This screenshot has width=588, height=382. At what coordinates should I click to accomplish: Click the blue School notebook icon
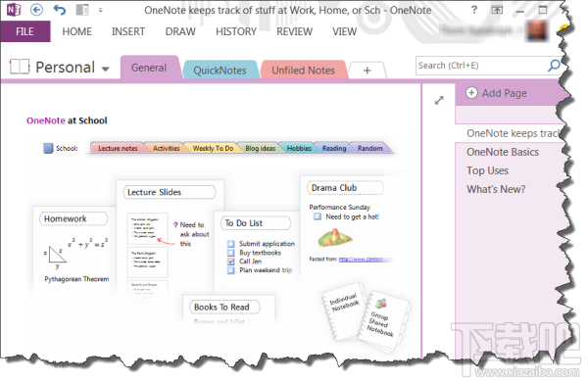(x=48, y=148)
